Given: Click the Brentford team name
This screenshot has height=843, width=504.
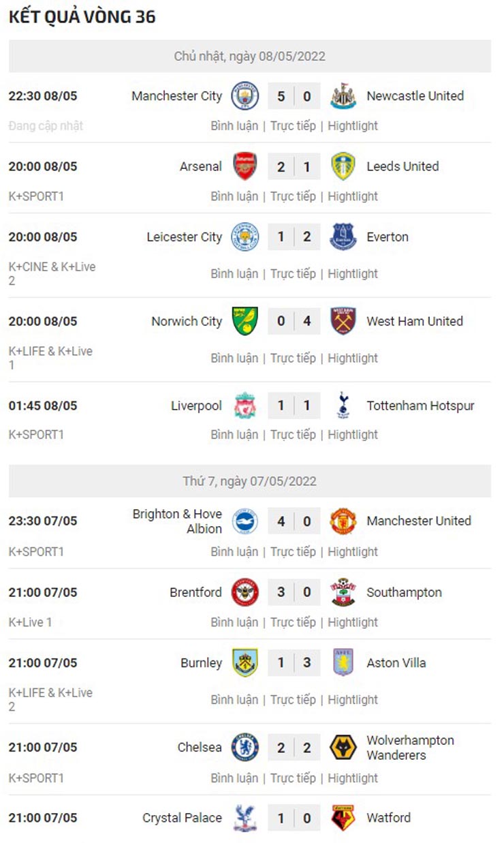Looking at the screenshot, I should click(195, 592).
